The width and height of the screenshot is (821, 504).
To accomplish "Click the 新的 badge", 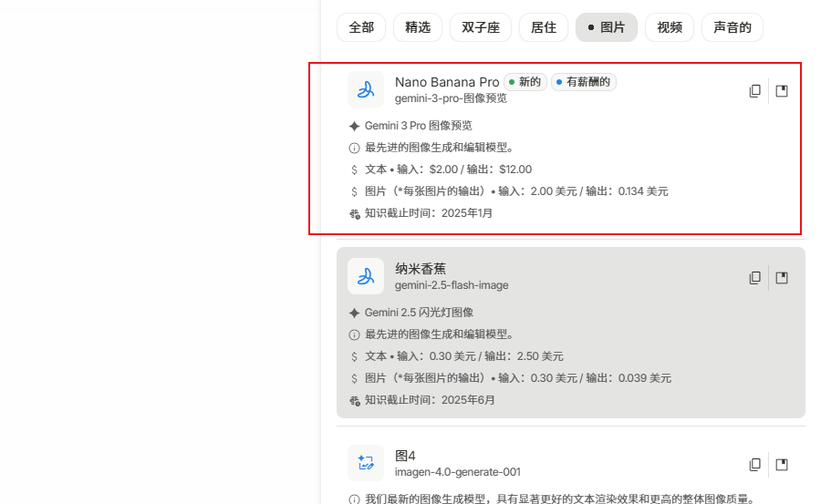I will click(525, 82).
